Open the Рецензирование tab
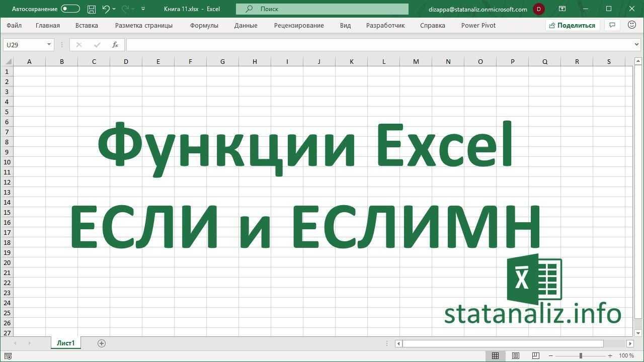 pyautogui.click(x=299, y=25)
